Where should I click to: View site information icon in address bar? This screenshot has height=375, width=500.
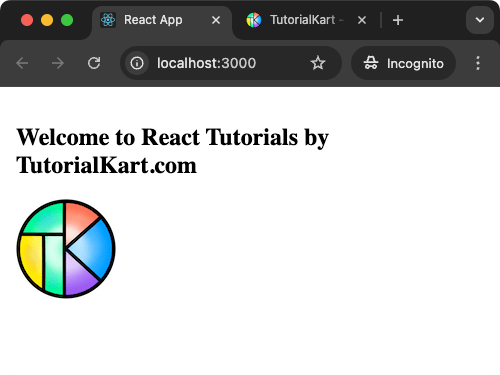pos(137,63)
